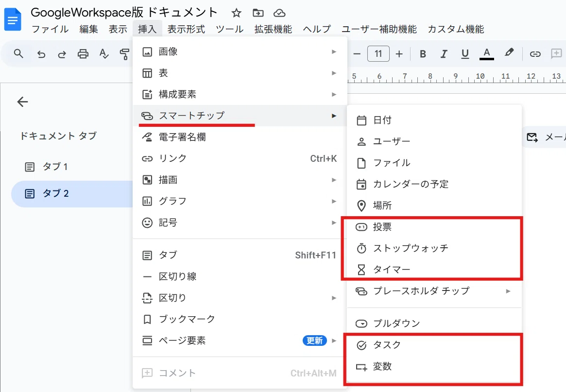This screenshot has width=566, height=392.
Task: Toggle bold formatting
Action: coord(423,54)
